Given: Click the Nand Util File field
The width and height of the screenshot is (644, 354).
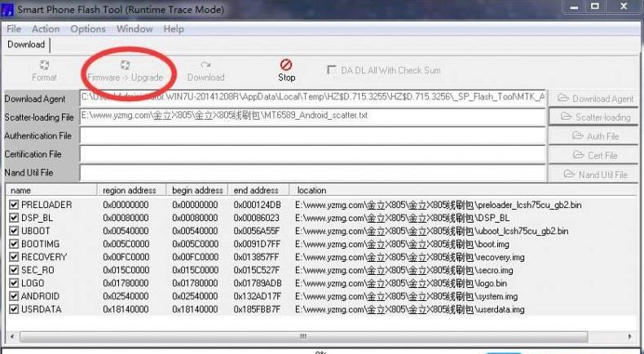Looking at the screenshot, I should (x=312, y=173).
